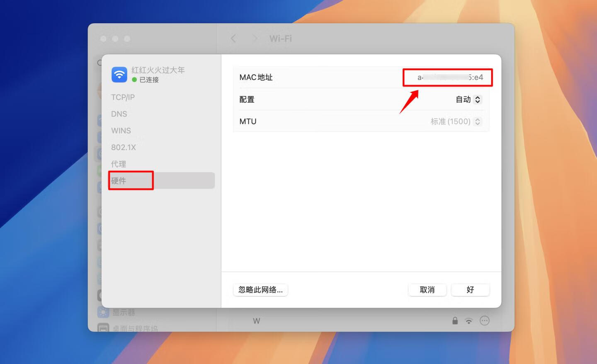Open the more options ellipsis icon in background row
This screenshot has width=597, height=364.
[x=484, y=321]
